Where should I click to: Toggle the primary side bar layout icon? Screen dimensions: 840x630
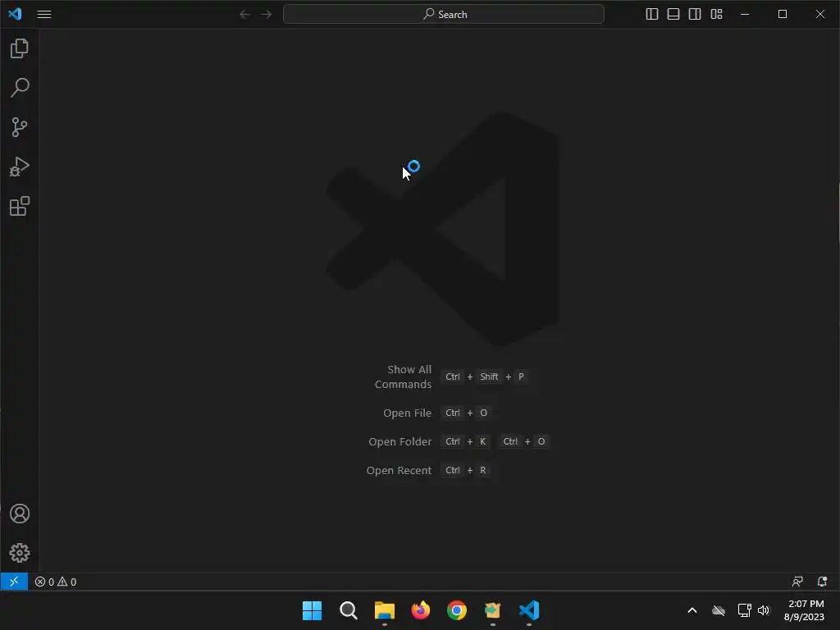(652, 15)
